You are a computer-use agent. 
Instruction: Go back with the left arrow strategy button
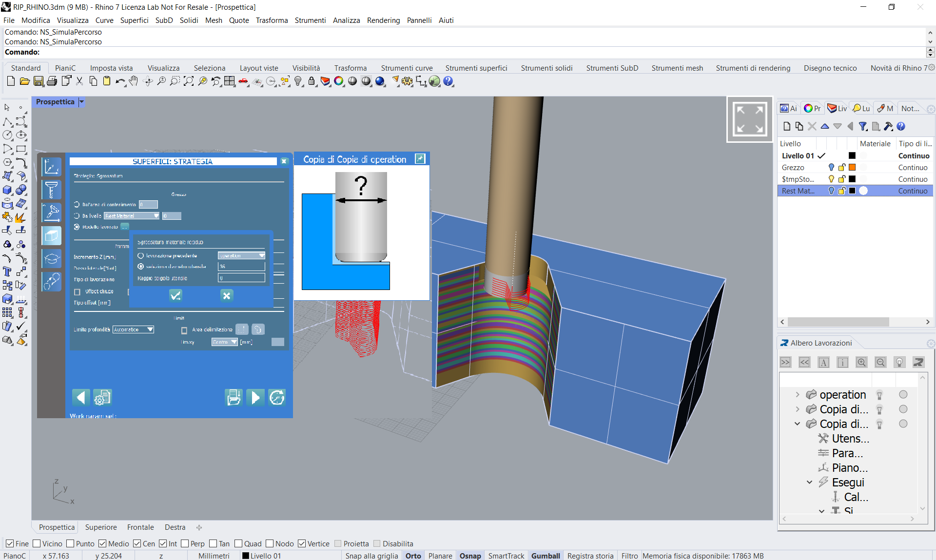coord(81,397)
